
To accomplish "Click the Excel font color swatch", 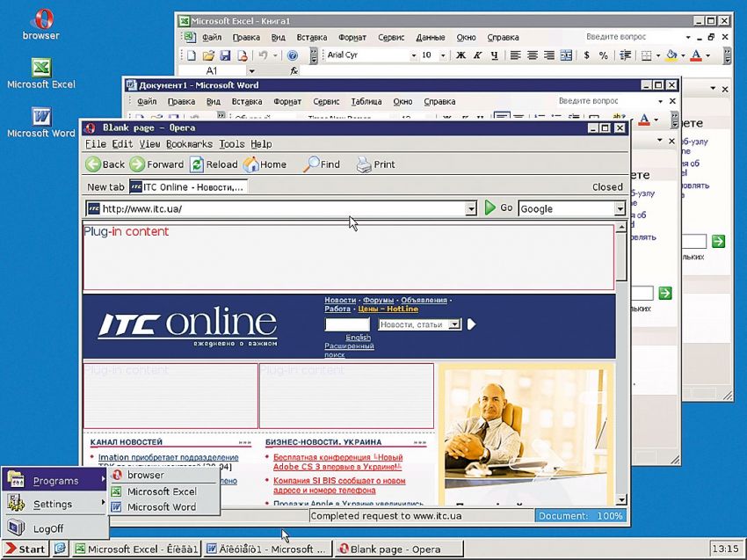I will point(696,55).
